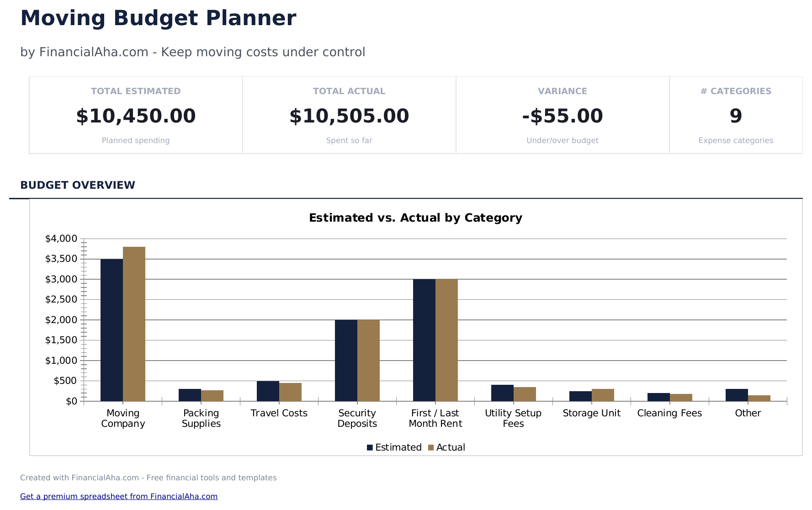Select the Variance -$55.00 value
Image resolution: width=812 pixels, height=510 pixels.
[562, 116]
